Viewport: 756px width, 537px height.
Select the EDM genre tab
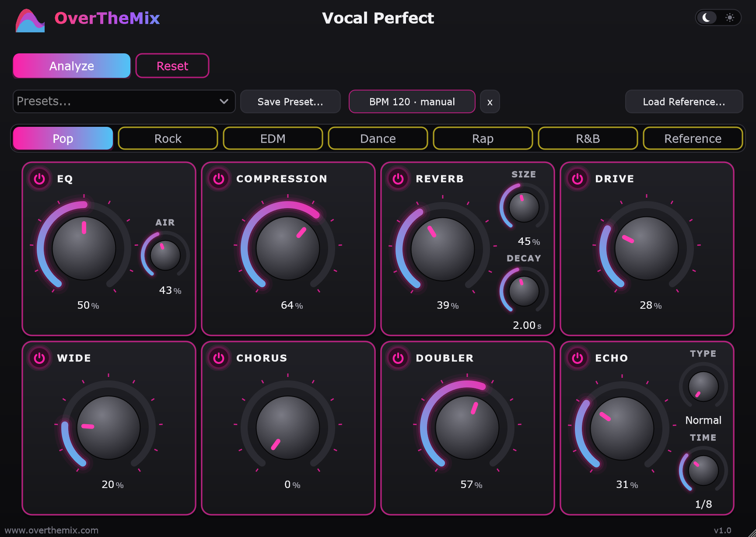[x=273, y=139]
